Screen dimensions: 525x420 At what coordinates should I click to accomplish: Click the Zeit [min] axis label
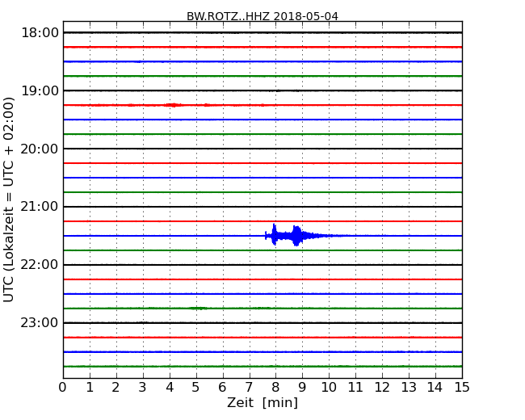[x=262, y=402]
